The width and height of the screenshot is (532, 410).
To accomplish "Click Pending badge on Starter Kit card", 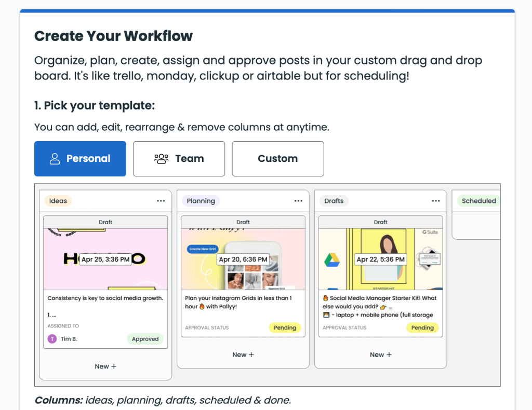I will [x=422, y=327].
